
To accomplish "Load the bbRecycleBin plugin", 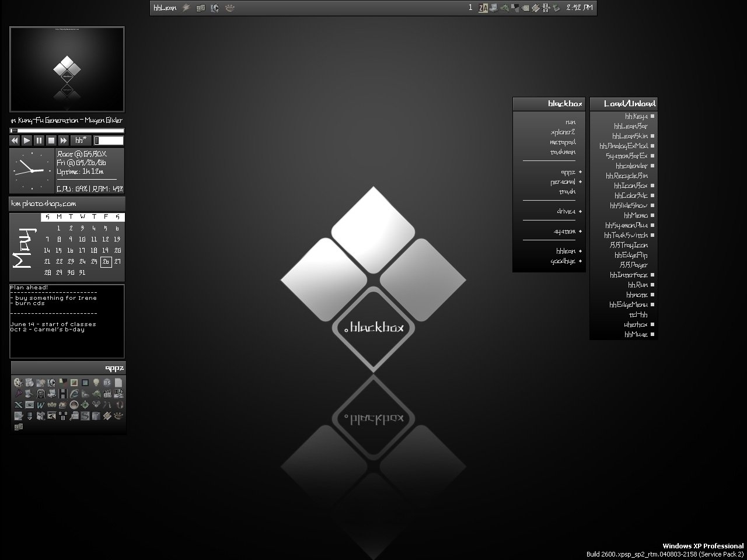I will pos(624,176).
